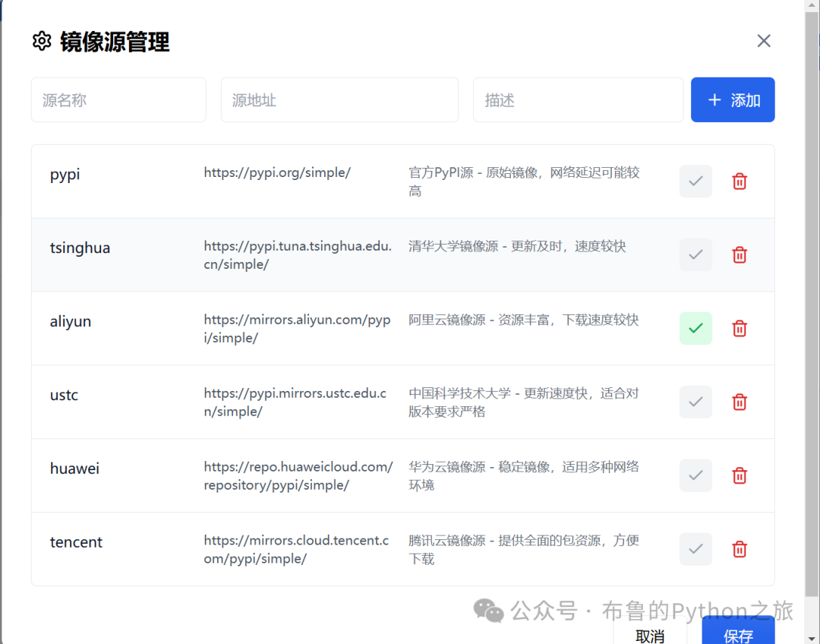Focus the 描述 input field
This screenshot has width=820, height=644.
tap(579, 100)
